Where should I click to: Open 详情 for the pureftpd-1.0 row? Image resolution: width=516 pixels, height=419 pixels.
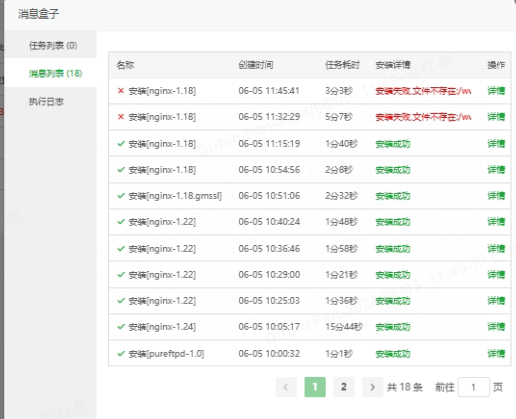pos(496,354)
